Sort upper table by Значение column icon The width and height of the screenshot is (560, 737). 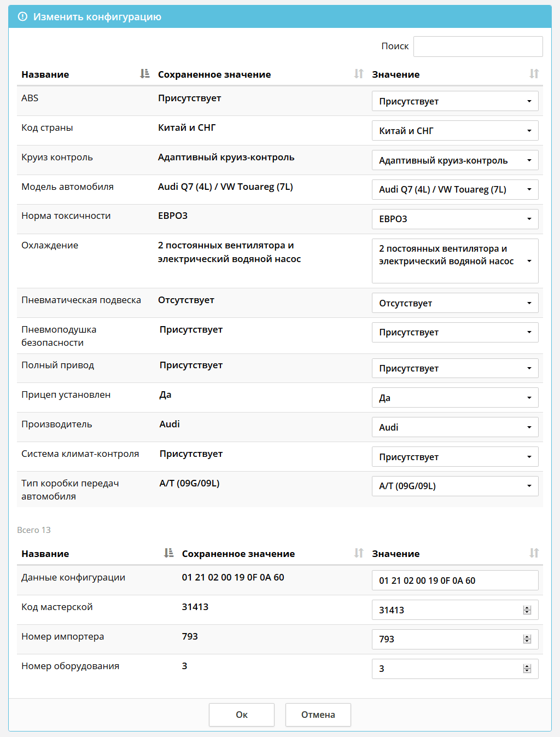(x=534, y=74)
